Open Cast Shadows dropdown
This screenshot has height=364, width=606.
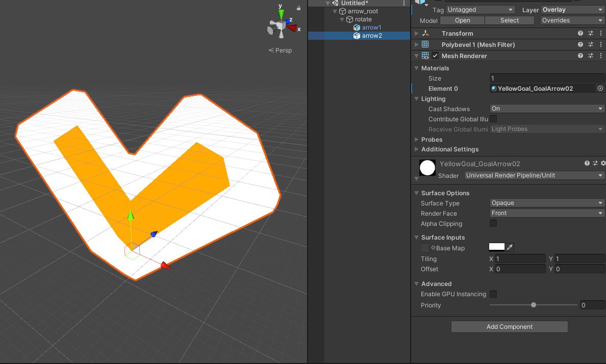[547, 109]
